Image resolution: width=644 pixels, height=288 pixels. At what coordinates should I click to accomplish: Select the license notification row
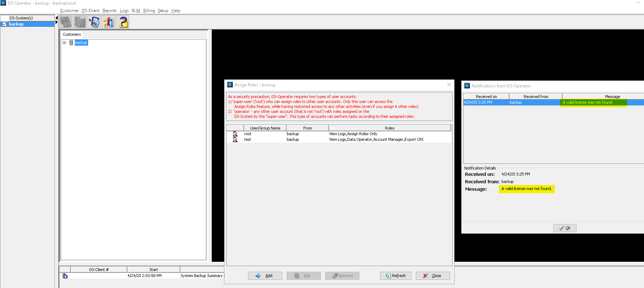pyautogui.click(x=553, y=102)
